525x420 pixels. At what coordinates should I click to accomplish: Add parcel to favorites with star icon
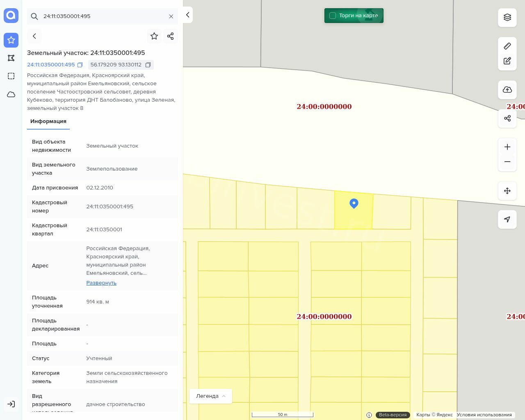tap(154, 36)
